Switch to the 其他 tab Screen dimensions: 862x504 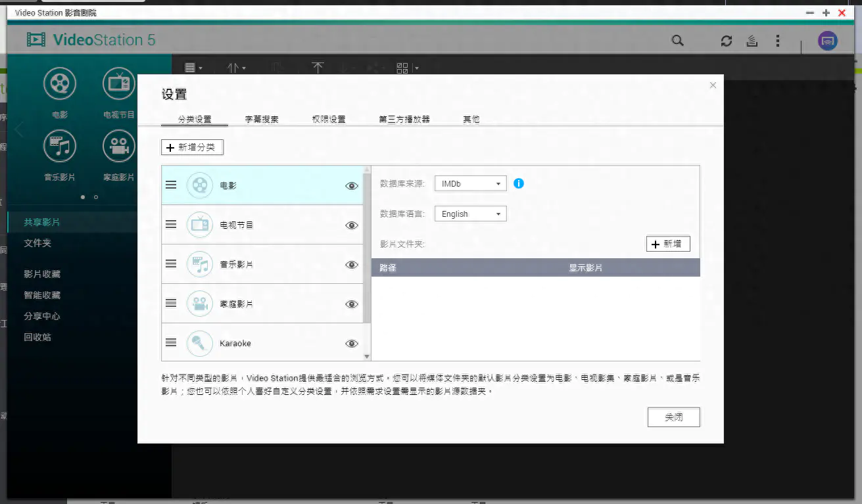click(x=471, y=120)
